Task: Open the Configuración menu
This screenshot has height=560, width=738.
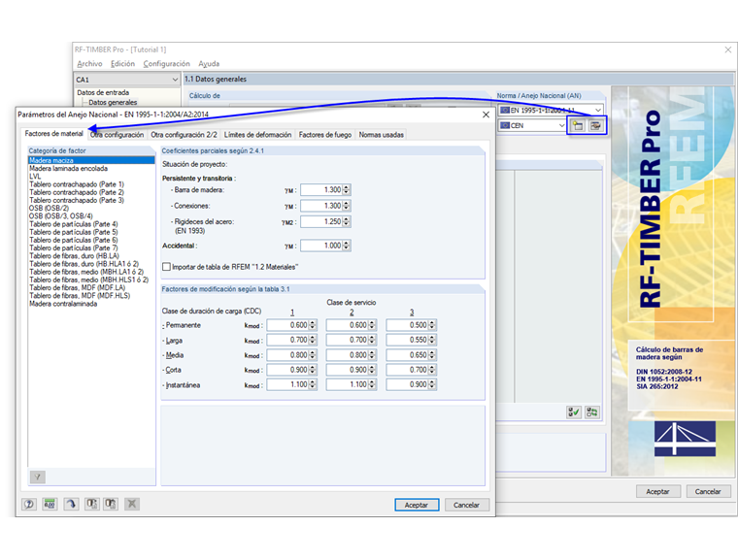Action: coord(167,63)
